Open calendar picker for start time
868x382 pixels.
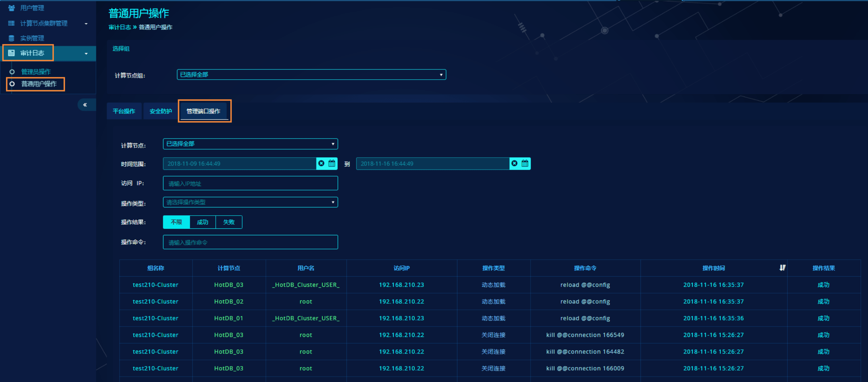click(x=332, y=163)
